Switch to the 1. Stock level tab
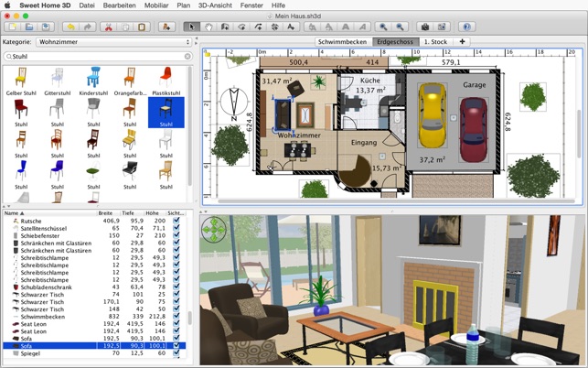 coord(435,42)
